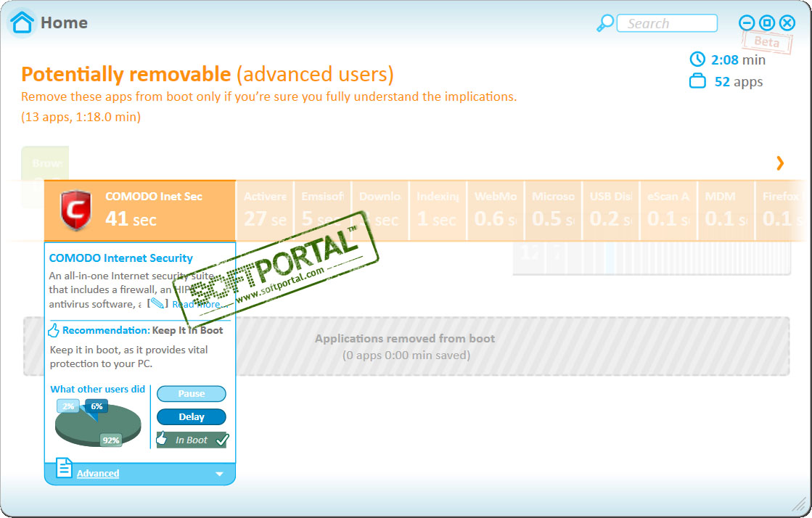812x518 pixels.
Task: Choose the In Boot option
Action: (x=192, y=440)
